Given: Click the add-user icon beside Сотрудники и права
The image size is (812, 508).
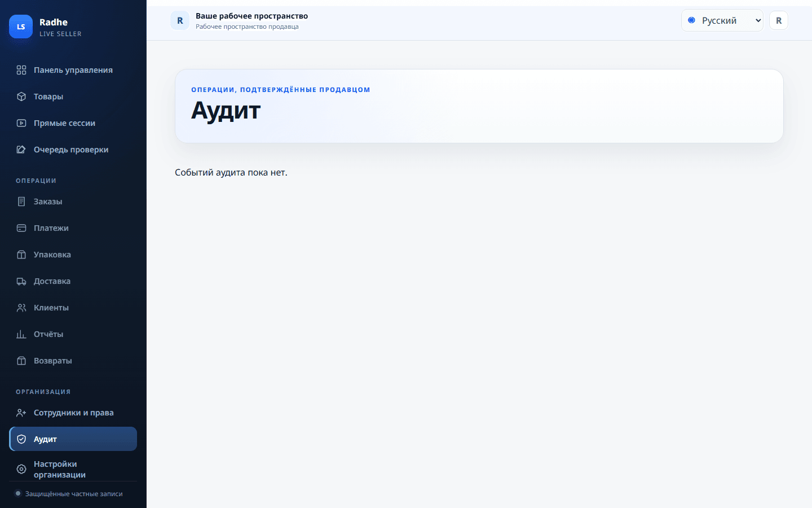Looking at the screenshot, I should coord(21,413).
